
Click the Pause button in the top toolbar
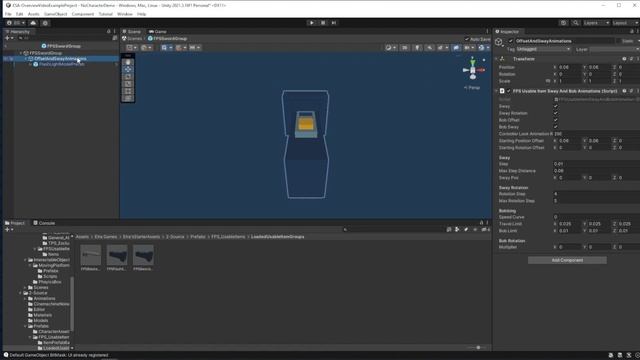[x=323, y=23]
